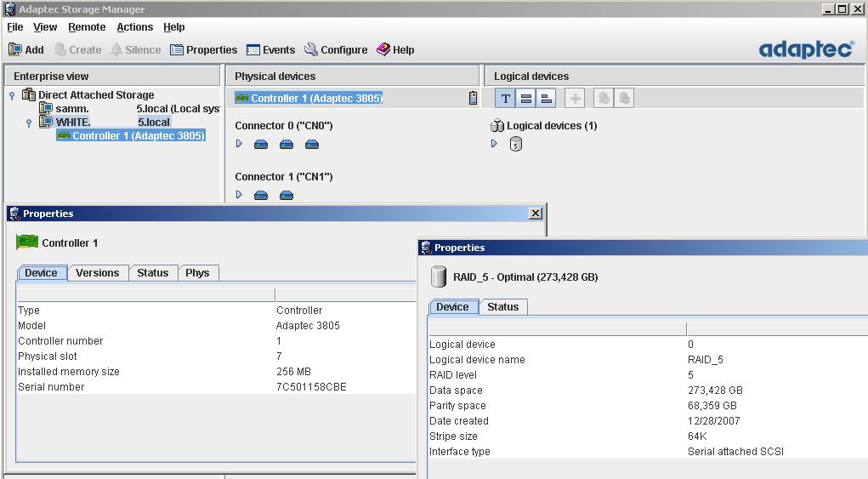868x479 pixels.
Task: Select the 'Adaptec 3805' model value
Action: [308, 326]
